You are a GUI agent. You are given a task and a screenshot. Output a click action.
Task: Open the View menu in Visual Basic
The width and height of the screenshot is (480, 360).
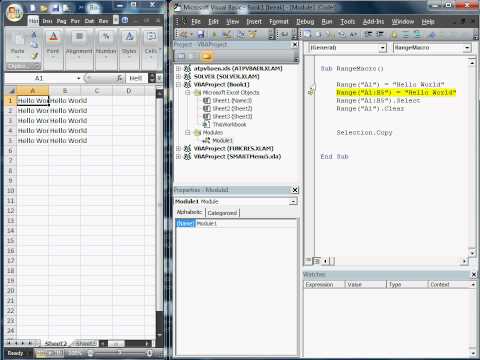(233, 22)
